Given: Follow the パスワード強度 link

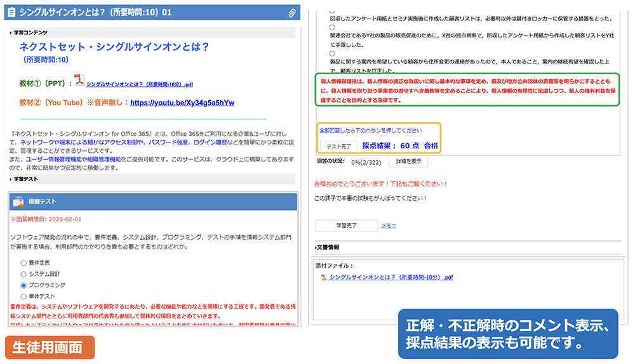Looking at the screenshot, I should (x=168, y=142).
